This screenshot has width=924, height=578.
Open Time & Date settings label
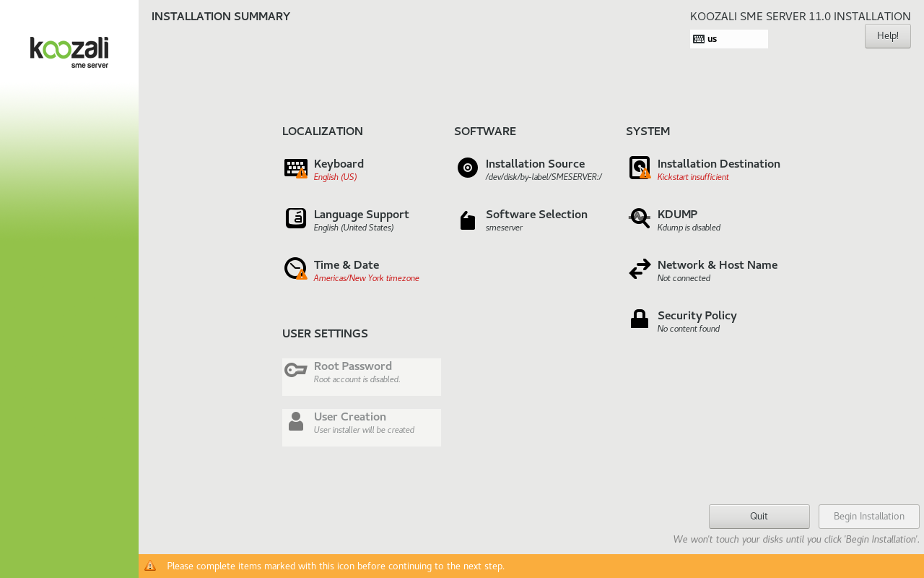click(x=346, y=265)
